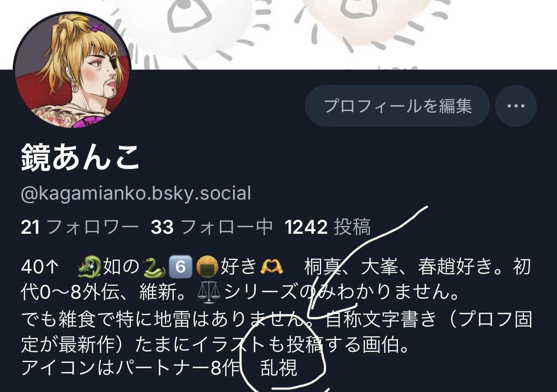Image resolution: width=557 pixels, height=392 pixels.
Task: Click the 1242 投稿 count
Action: click(x=327, y=227)
